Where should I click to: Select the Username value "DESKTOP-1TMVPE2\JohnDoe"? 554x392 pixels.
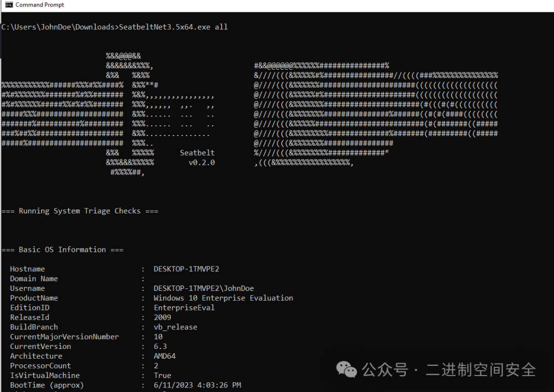click(x=204, y=288)
